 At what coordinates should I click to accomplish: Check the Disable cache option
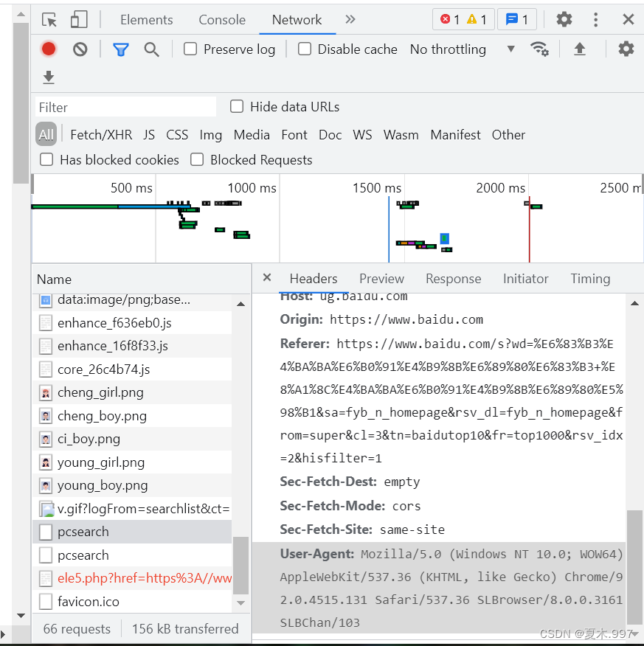pyautogui.click(x=304, y=49)
